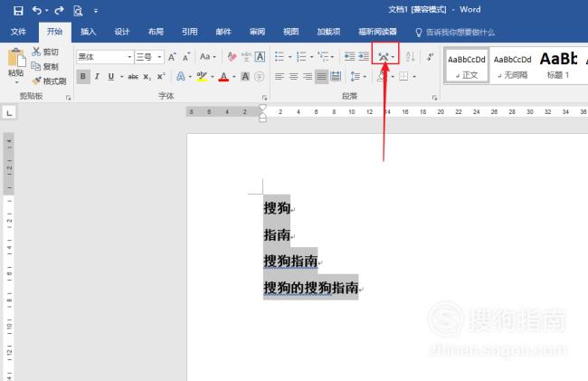Switch to the 插入 (Insert) tab
This screenshot has width=588, height=381.
coord(88,32)
